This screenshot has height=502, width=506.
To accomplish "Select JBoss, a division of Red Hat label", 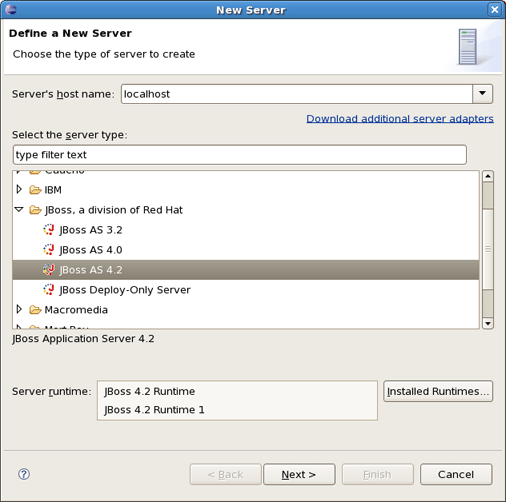I will 114,210.
